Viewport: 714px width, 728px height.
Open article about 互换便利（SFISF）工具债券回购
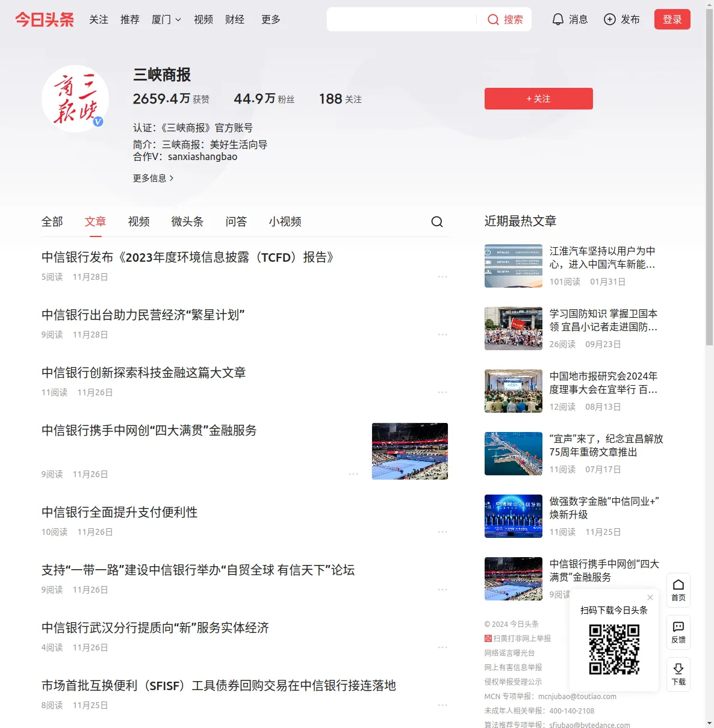click(x=219, y=686)
